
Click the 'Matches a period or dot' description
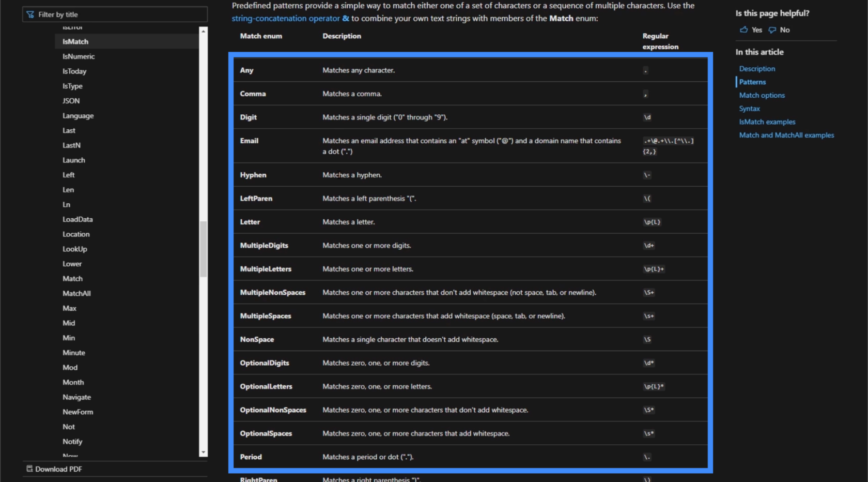click(x=368, y=457)
